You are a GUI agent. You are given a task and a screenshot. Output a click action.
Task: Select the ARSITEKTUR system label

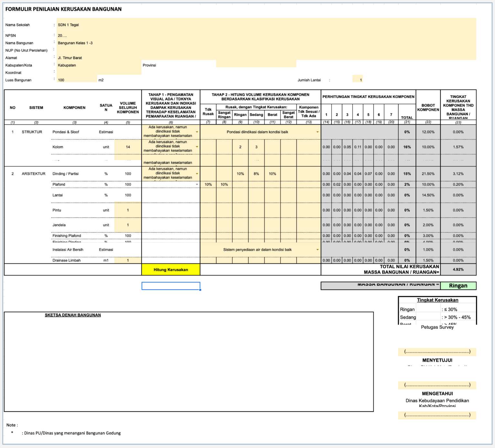tap(34, 174)
